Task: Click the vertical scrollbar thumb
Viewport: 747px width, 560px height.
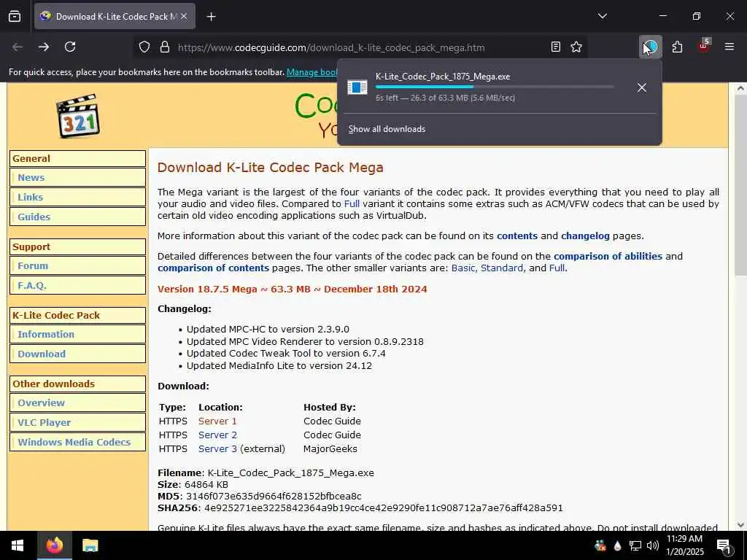Action: pyautogui.click(x=740, y=185)
